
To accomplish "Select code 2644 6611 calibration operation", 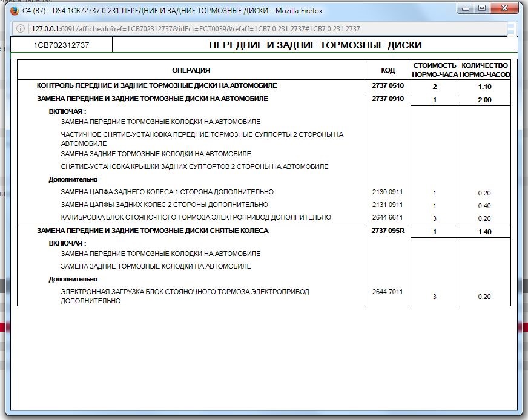I will [x=387, y=217].
